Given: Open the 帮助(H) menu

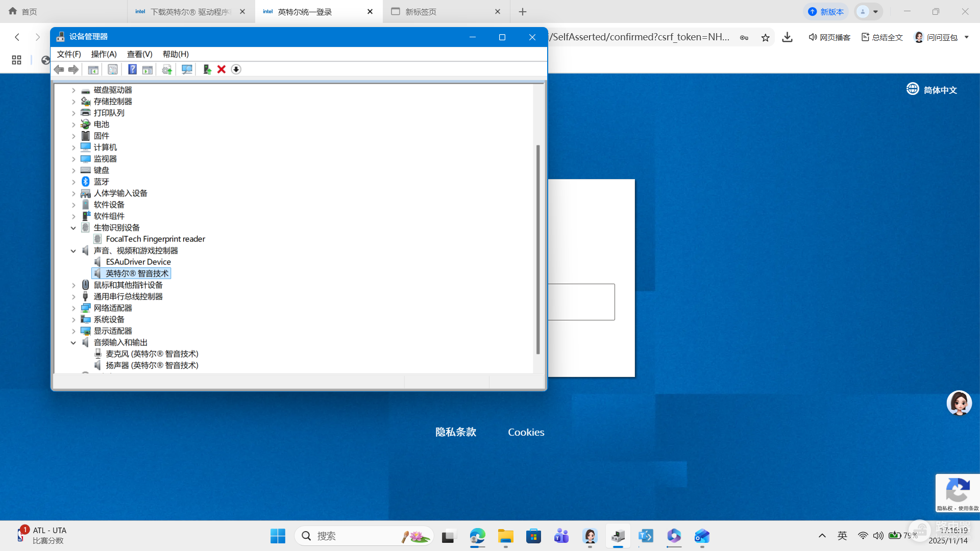Looking at the screenshot, I should coord(176,54).
